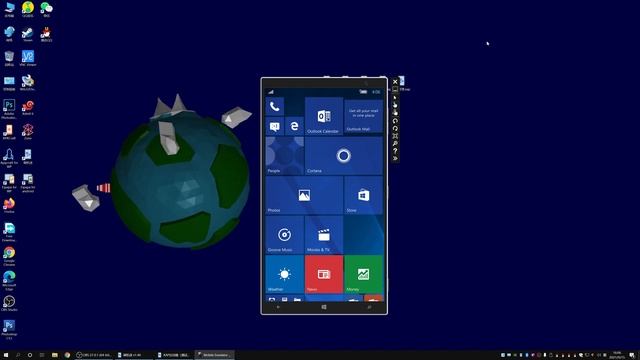Open the Windows Start menu on the taskbar
Screen dimensions: 640x360
click(x=6, y=355)
